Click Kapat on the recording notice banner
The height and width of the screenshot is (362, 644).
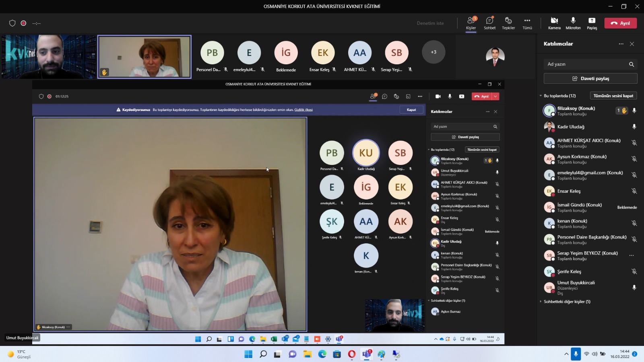pyautogui.click(x=411, y=110)
